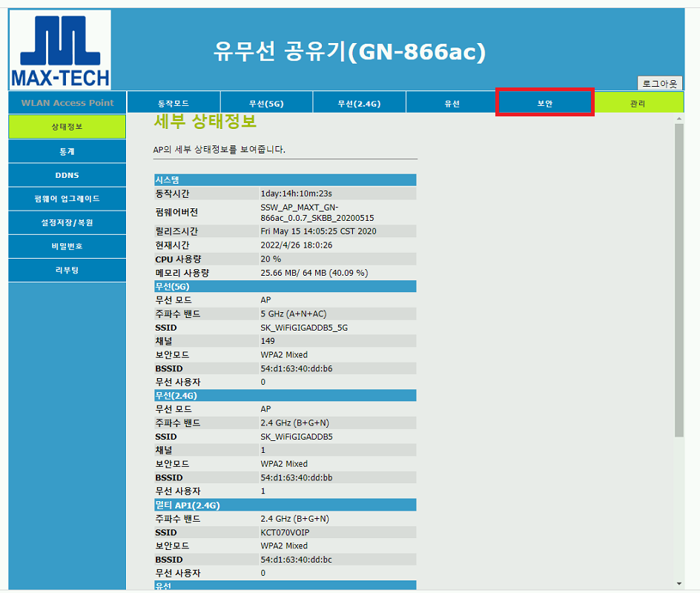
Task: Click the MAX-TECH logo
Action: [60, 50]
